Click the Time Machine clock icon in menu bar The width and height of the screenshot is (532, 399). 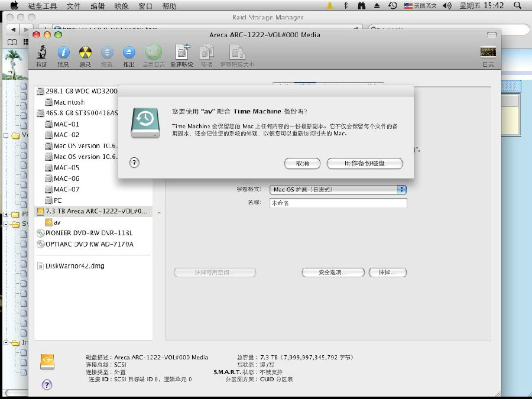(x=392, y=5)
